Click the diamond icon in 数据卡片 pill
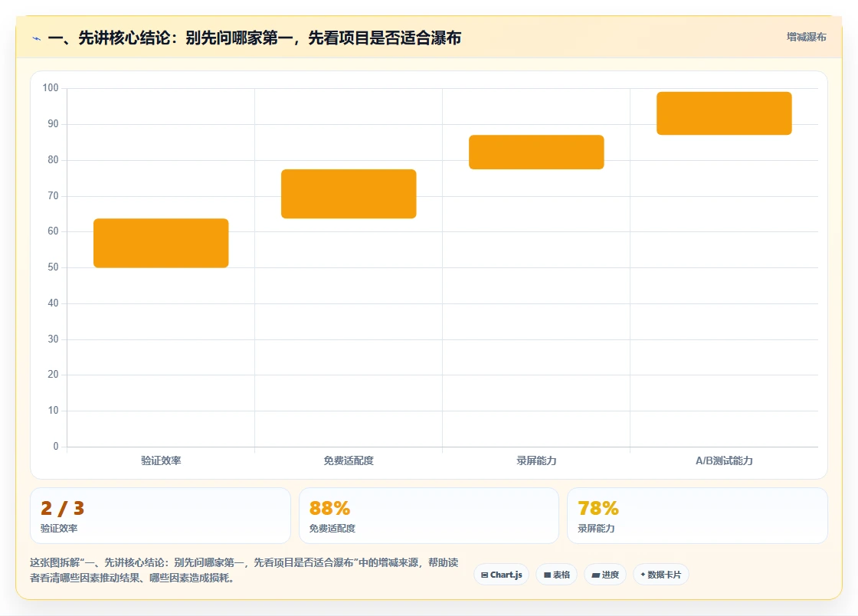Image resolution: width=858 pixels, height=616 pixels. point(643,575)
